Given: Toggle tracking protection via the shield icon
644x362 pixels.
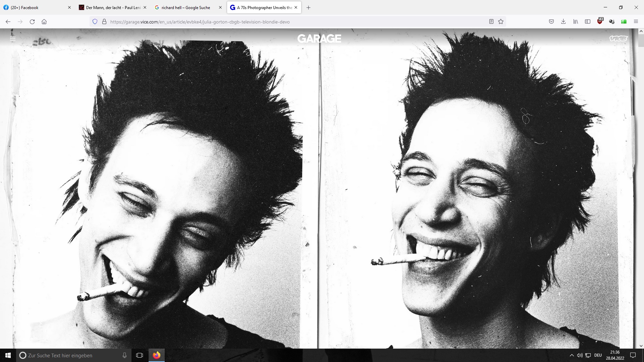Looking at the screenshot, I should click(x=95, y=21).
